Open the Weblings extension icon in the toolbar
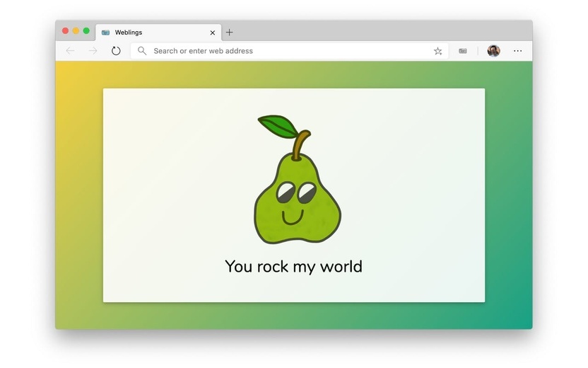The width and height of the screenshot is (588, 368). pyautogui.click(x=463, y=51)
